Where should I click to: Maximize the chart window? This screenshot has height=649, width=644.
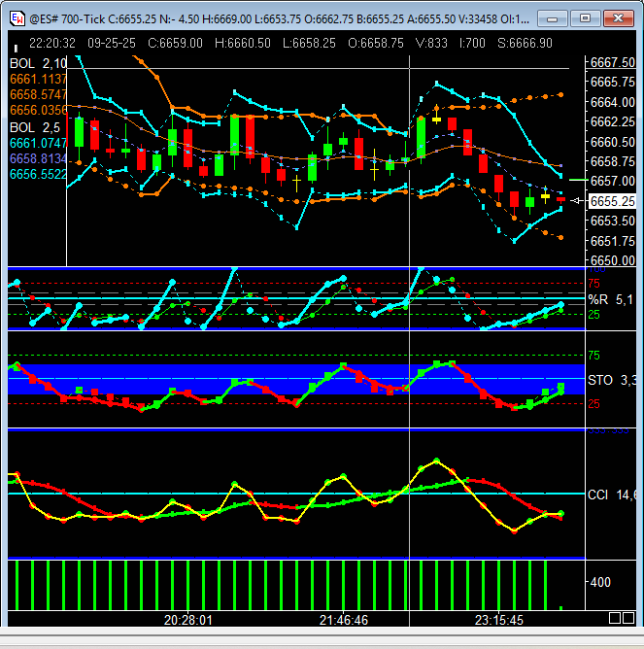pos(585,18)
